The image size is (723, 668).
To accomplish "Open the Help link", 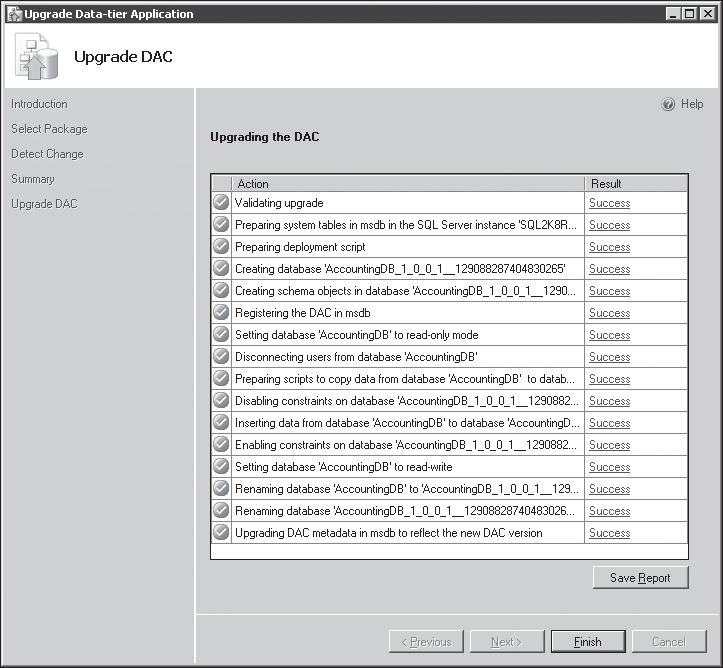I will coord(692,104).
